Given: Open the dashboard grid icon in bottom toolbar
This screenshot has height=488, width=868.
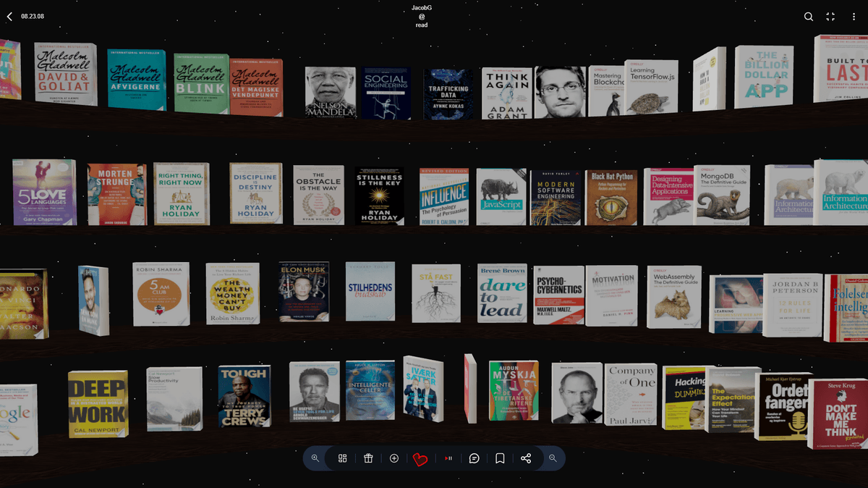Looking at the screenshot, I should tap(343, 458).
